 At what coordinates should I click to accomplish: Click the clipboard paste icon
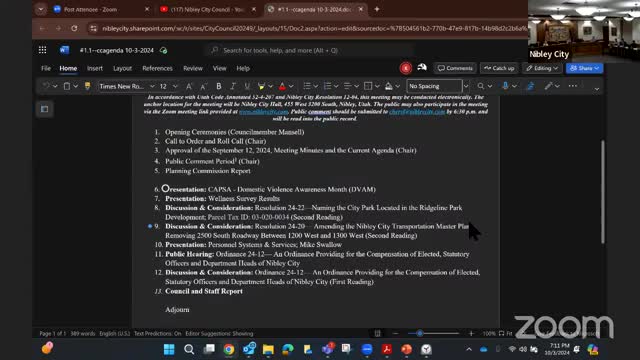click(67, 86)
